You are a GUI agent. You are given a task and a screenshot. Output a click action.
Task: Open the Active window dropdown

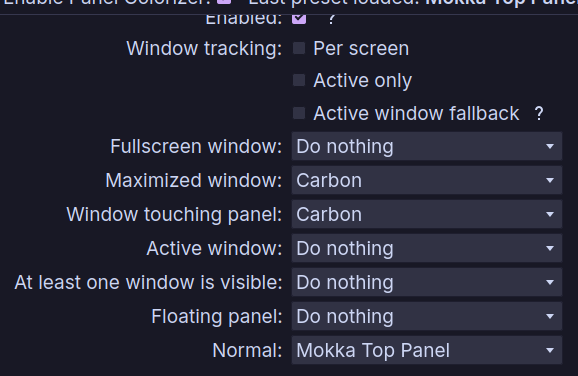(x=427, y=248)
